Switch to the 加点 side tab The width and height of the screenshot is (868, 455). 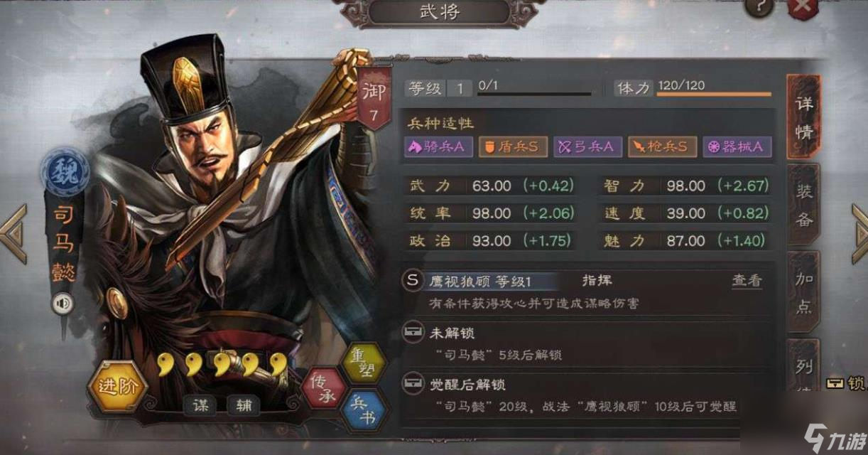804,292
